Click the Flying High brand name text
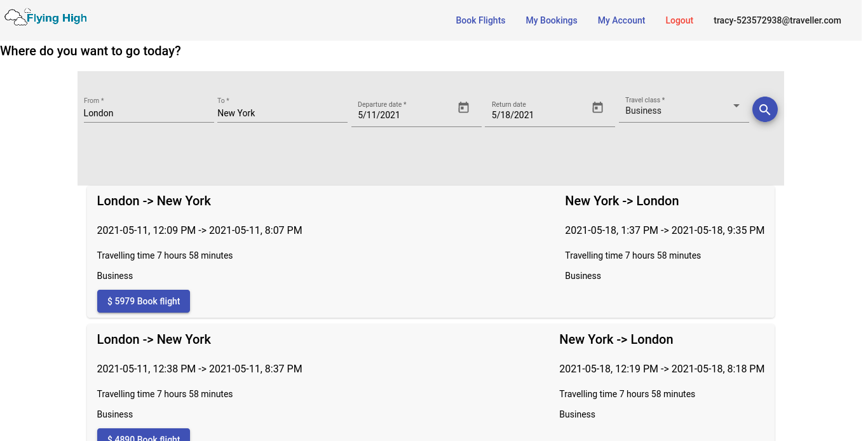868x441 pixels. [57, 18]
